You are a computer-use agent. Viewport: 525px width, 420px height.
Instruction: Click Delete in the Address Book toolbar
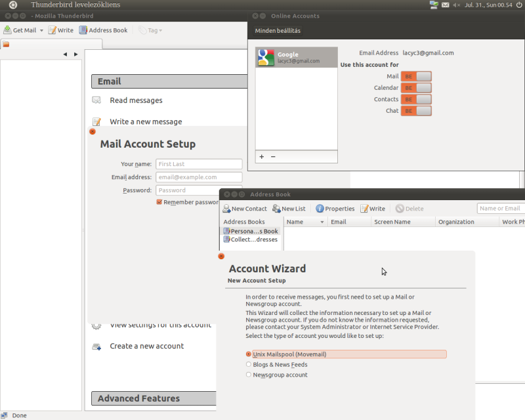tap(409, 208)
